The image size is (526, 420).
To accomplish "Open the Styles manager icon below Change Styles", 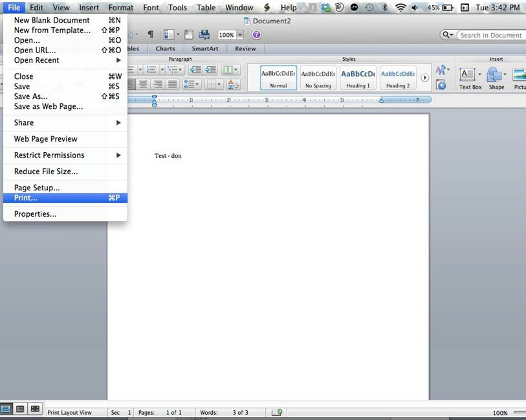I will point(441,85).
